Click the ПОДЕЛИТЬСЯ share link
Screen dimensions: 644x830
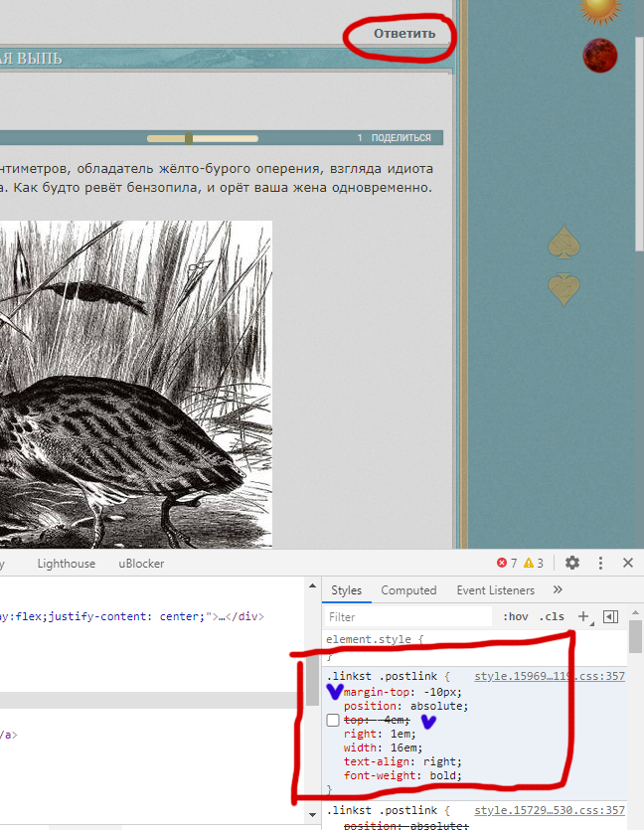(x=401, y=138)
